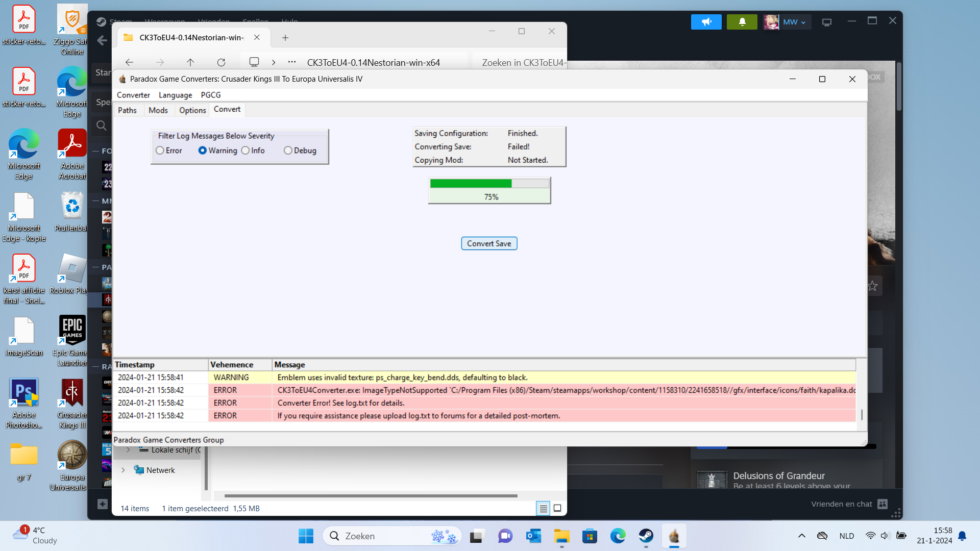Open the Language menu

click(x=175, y=95)
